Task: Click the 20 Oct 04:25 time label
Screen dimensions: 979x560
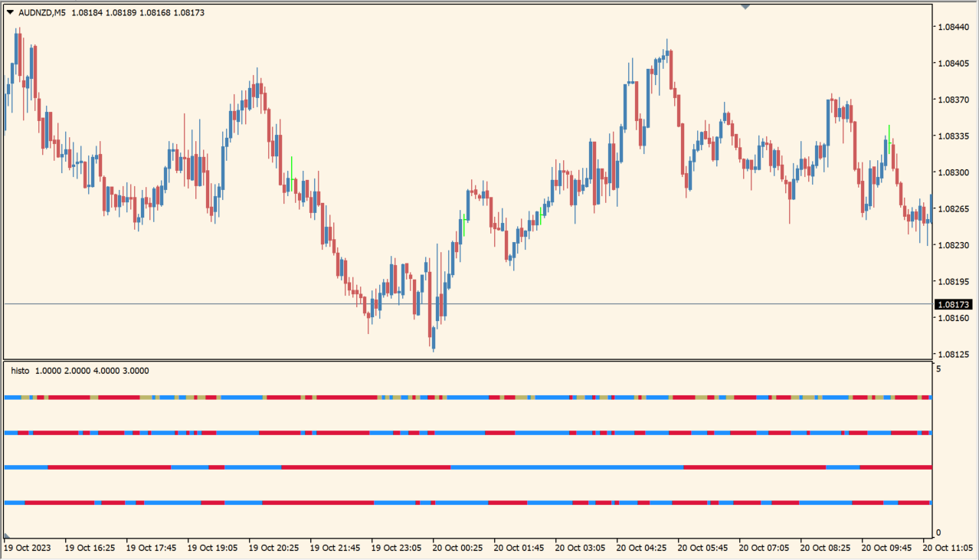Action: click(x=642, y=548)
